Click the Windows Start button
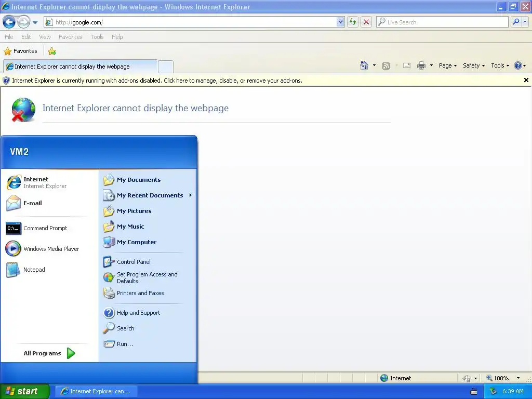Viewport: 532px width, 399px height. coord(24,391)
